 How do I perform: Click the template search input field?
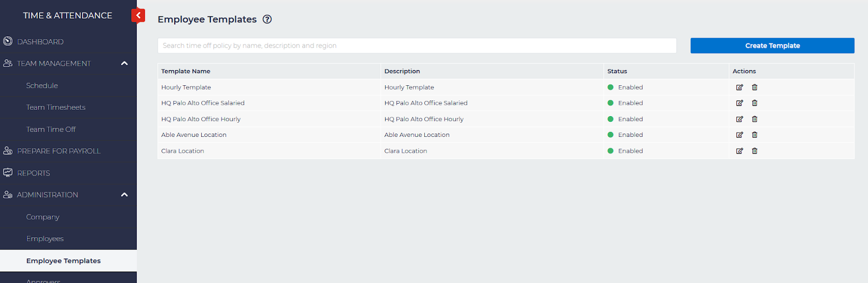click(x=417, y=46)
